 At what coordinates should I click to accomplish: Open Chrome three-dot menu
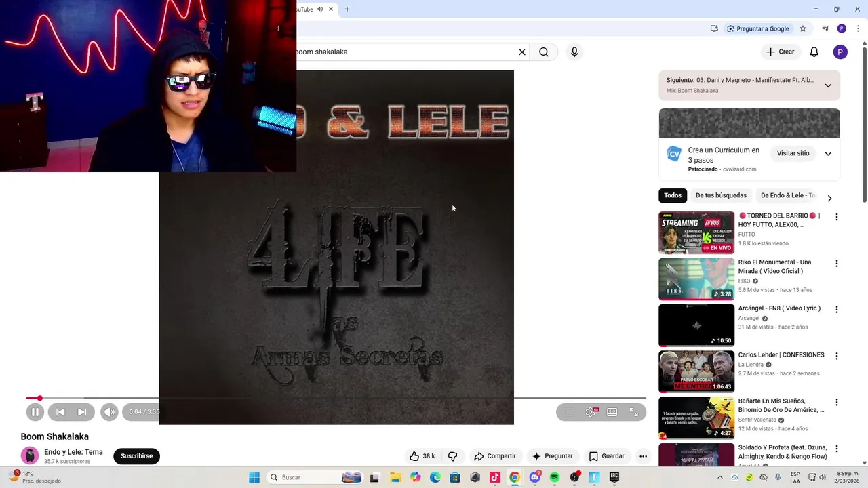pos(858,28)
